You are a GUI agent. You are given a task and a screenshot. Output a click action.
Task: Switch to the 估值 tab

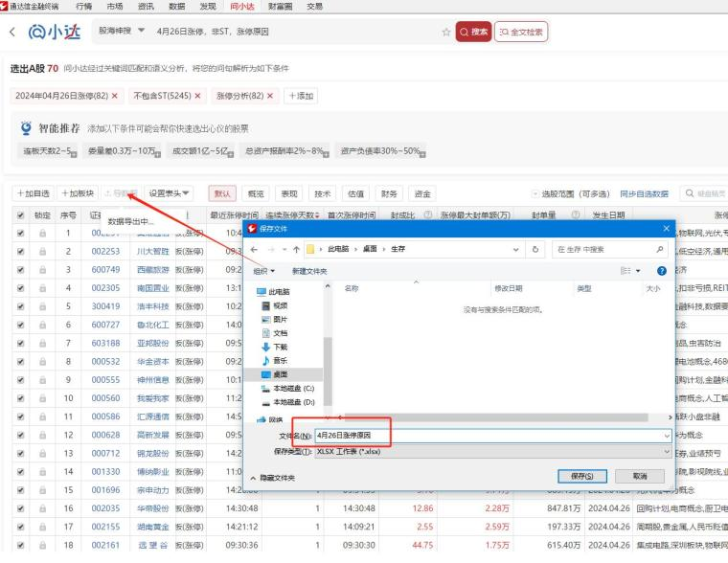356,194
